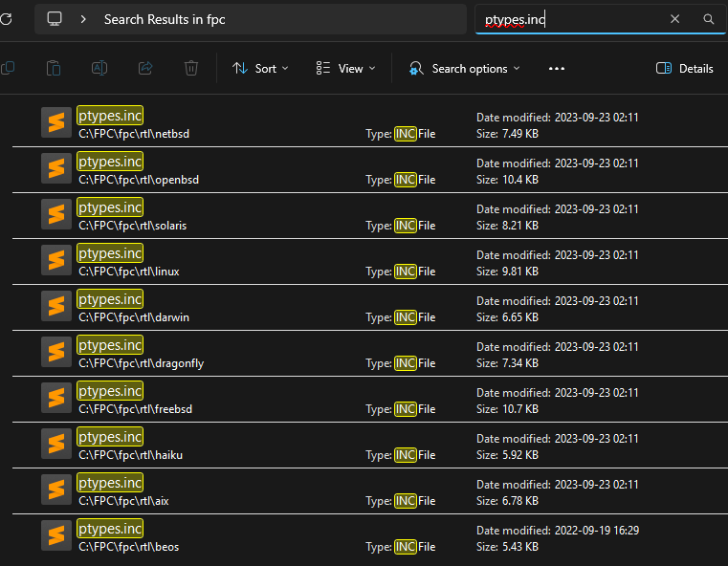Clear the search box with the X
Viewport: 728px width, 566px height.
coord(674,19)
